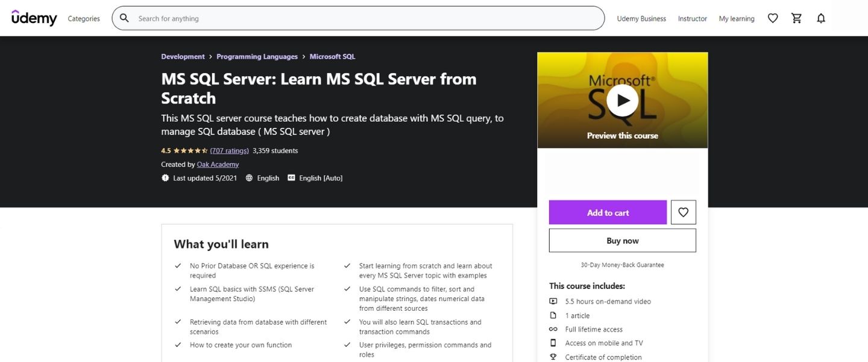This screenshot has width=868, height=362.
Task: Click the lifetime access infinity icon
Action: [553, 329]
